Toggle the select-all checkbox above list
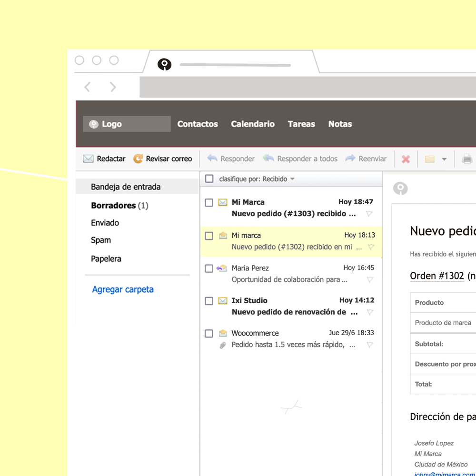 (x=209, y=178)
